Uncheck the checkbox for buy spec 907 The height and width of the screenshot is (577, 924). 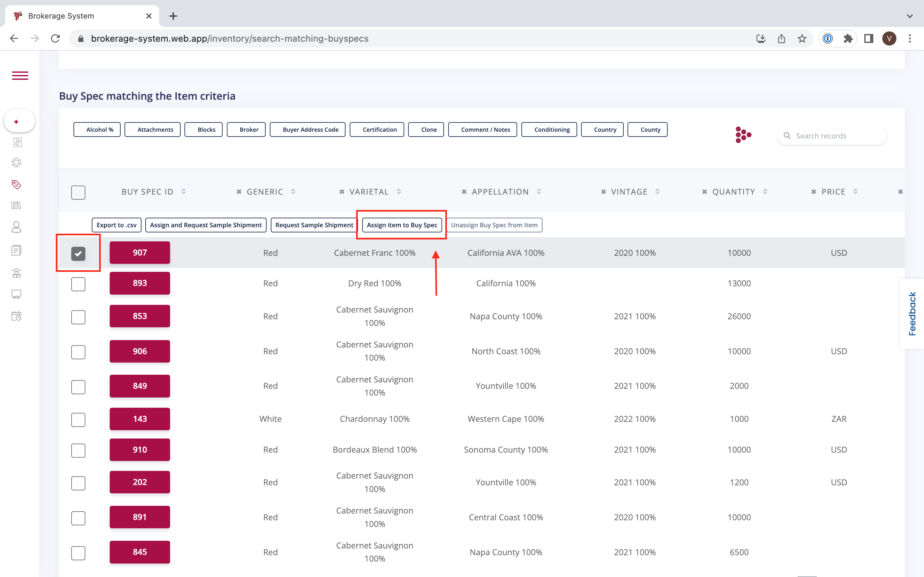(78, 253)
